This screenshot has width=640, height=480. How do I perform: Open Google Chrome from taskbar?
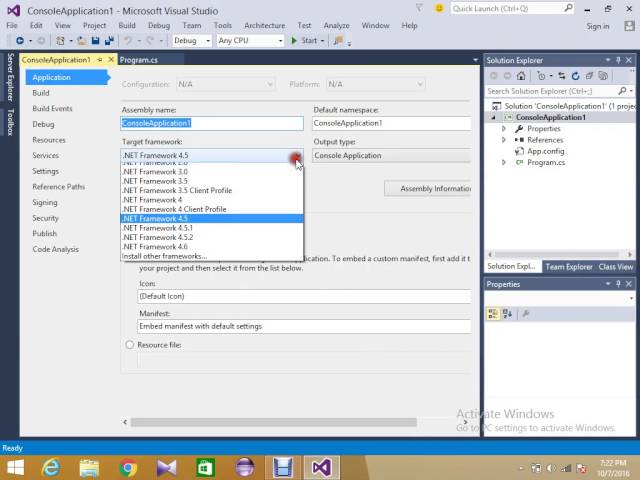pos(128,468)
